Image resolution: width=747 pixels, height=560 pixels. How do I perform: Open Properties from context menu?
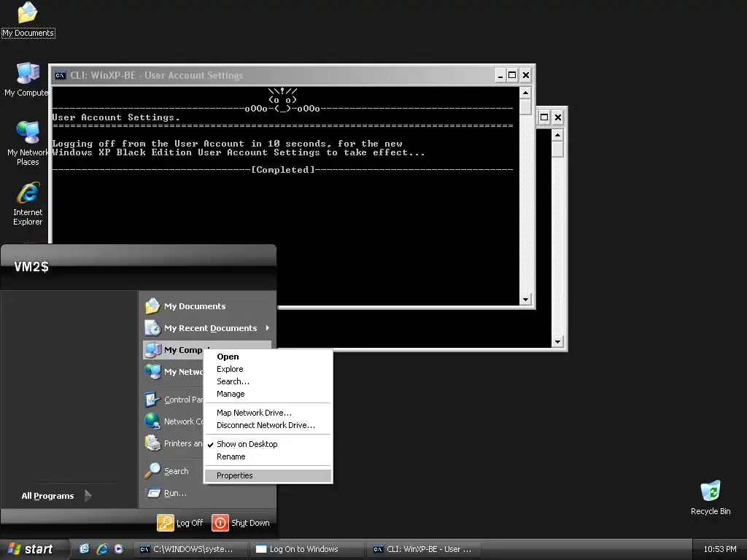[x=268, y=475]
